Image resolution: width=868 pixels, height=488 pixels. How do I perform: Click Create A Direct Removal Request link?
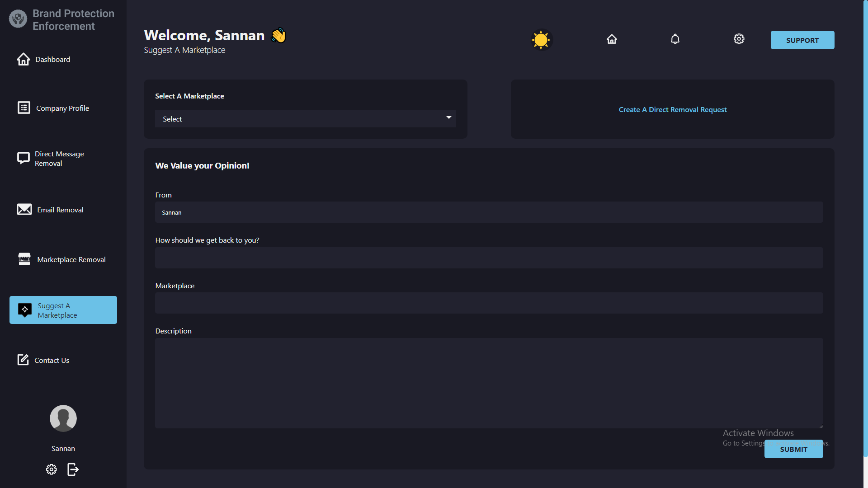point(672,110)
